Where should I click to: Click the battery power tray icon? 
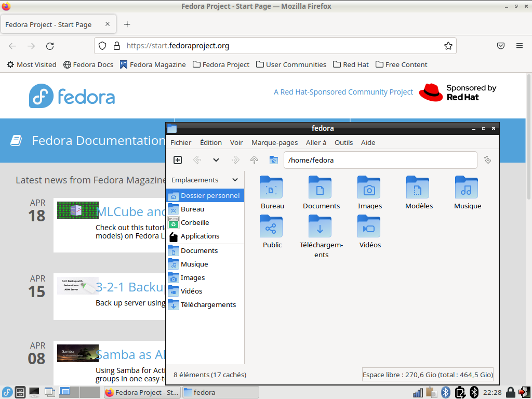point(460,393)
